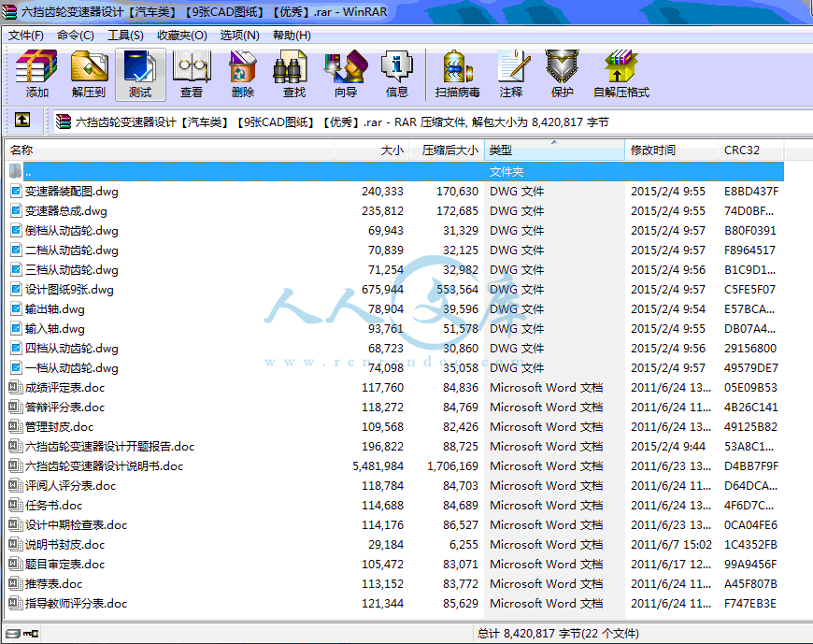The width and height of the screenshot is (813, 644).
Task: Click the DWG icon of 设计图纸9张.dwg
Action: coord(16,289)
